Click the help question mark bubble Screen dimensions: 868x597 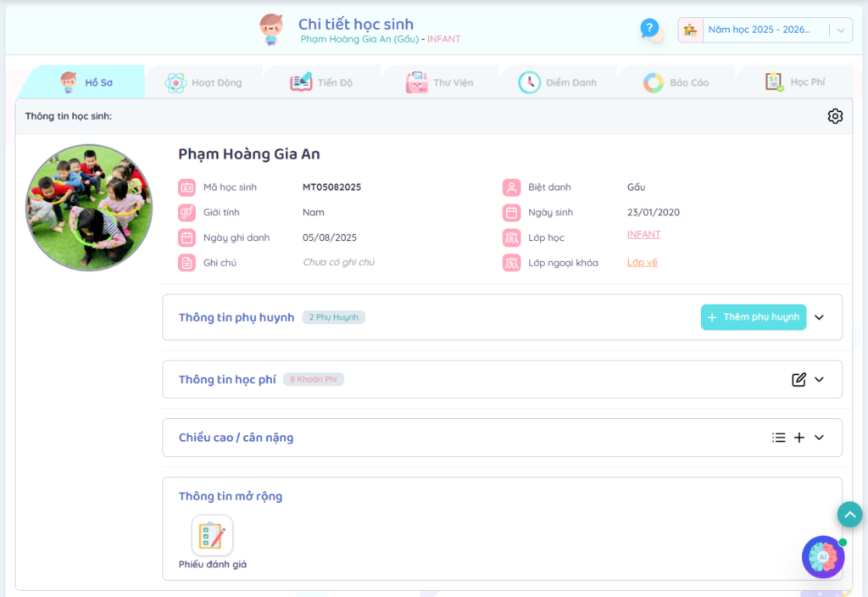649,29
